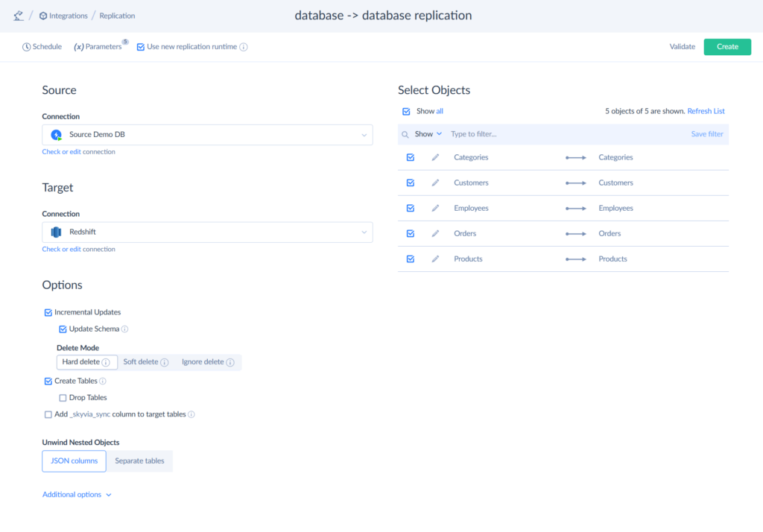Click the Customers mapping arrow
Image resolution: width=763 pixels, height=532 pixels.
coord(576,183)
